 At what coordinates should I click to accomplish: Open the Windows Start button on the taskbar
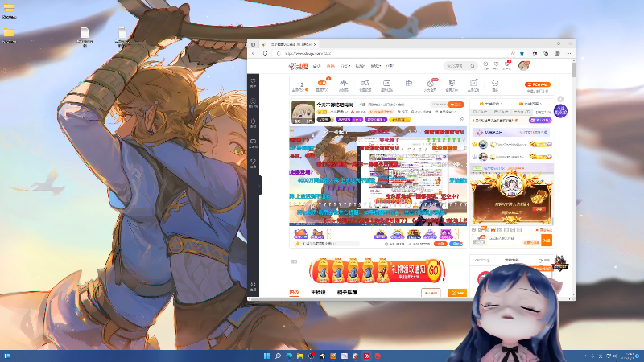266,356
